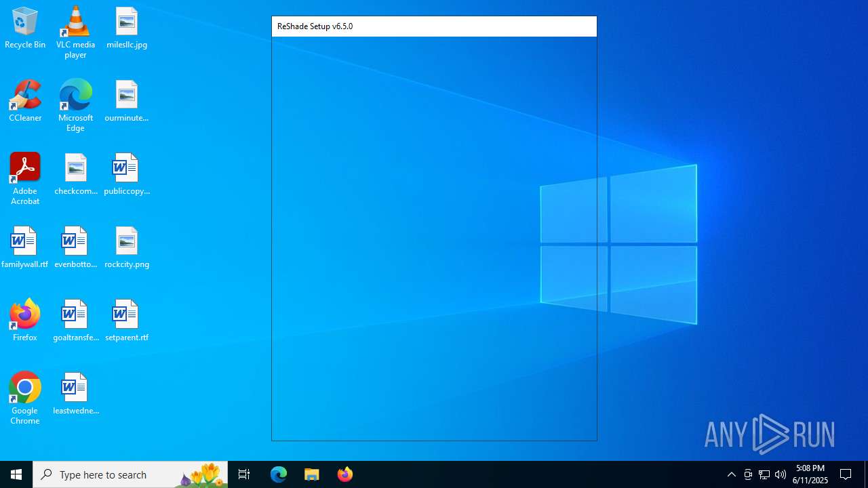Click the taskbar search box
Screen dimensions: 868x488
[x=130, y=474]
